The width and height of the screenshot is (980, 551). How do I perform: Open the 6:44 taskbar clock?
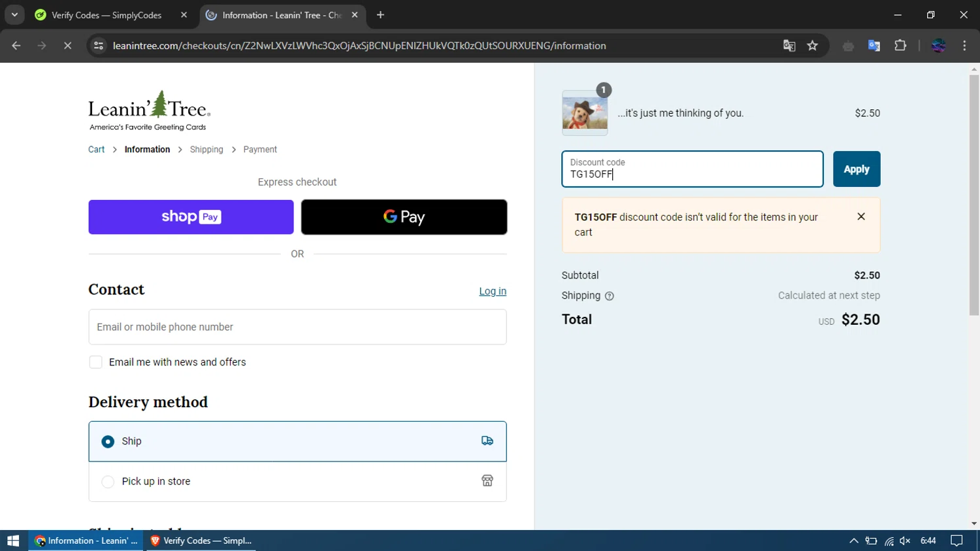pos(928,541)
